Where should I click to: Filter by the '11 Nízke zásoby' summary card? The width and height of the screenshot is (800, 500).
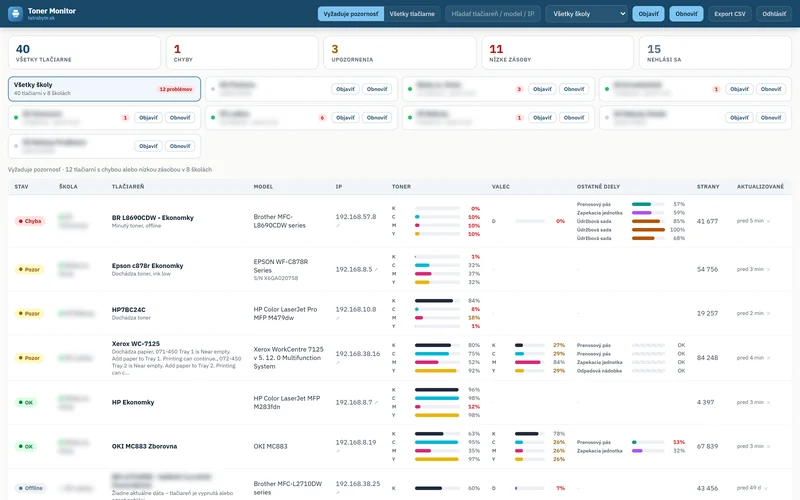click(x=557, y=53)
